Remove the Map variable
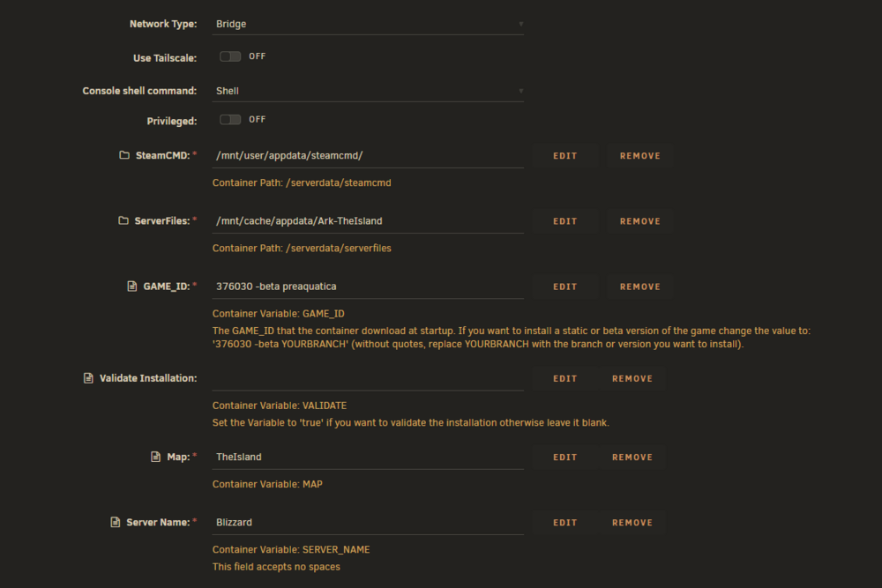Screen dimensions: 882x588 coord(632,457)
